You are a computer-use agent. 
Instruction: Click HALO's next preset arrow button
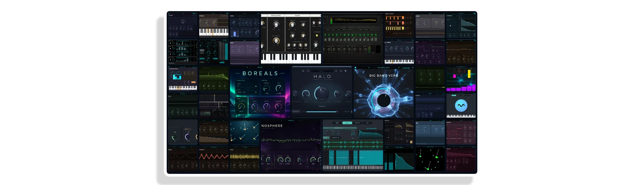pyautogui.click(x=336, y=71)
